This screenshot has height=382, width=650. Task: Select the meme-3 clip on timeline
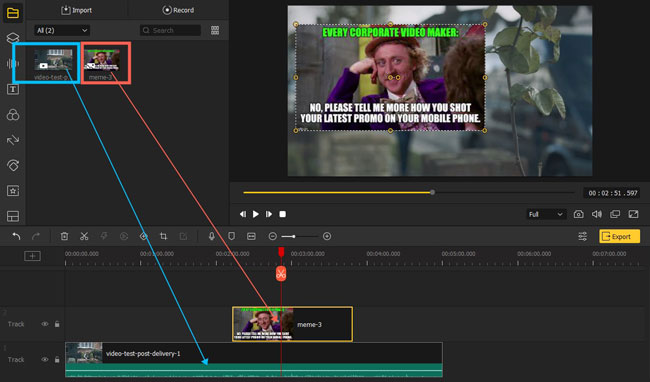[293, 324]
